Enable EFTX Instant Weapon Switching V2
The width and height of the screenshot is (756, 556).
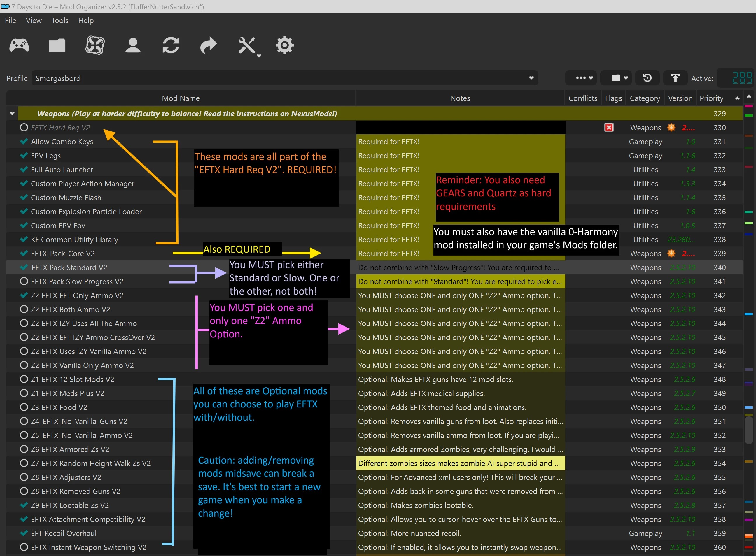pos(24,547)
